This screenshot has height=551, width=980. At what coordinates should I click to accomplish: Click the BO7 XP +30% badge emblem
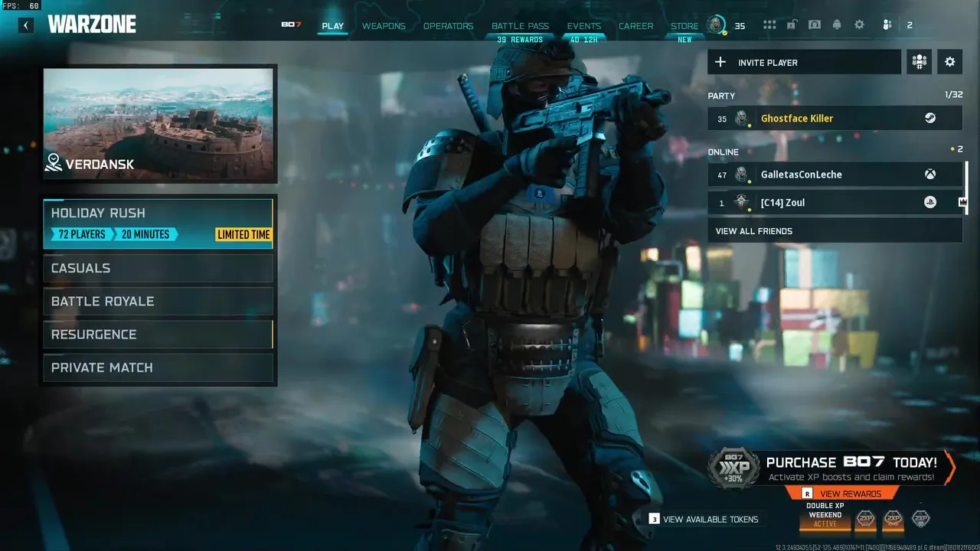point(733,468)
